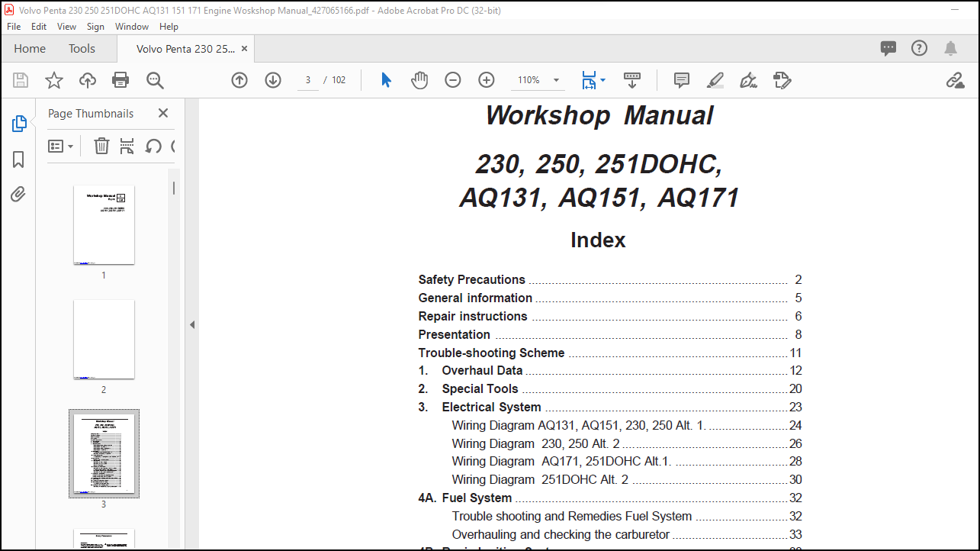
Task: Switch to the Tools tab
Action: (x=82, y=49)
